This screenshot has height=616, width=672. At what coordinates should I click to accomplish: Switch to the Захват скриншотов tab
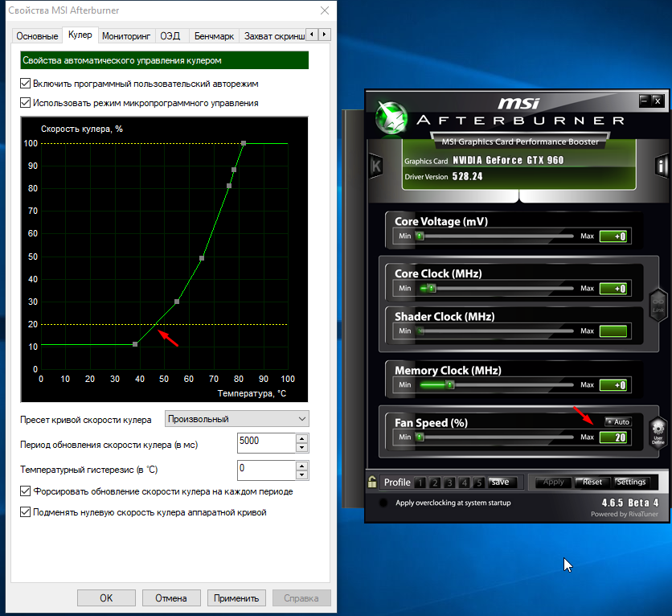click(274, 36)
